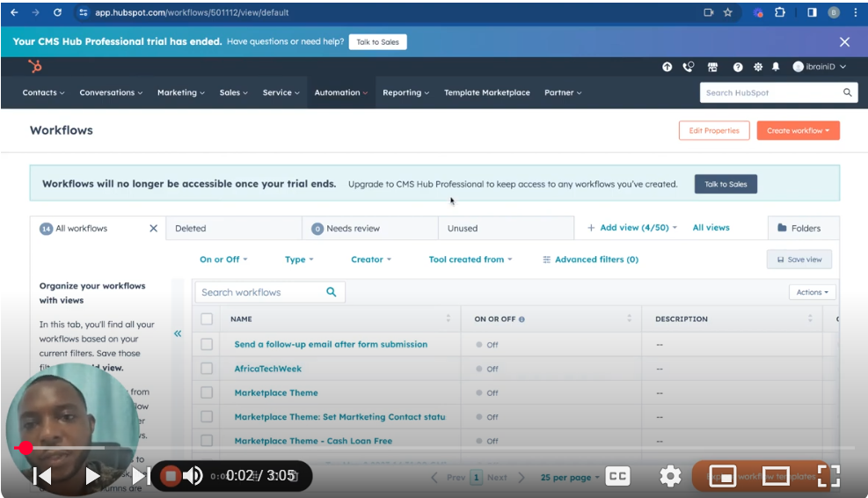868x498 pixels.
Task: Go back in the browser
Action: point(14,12)
